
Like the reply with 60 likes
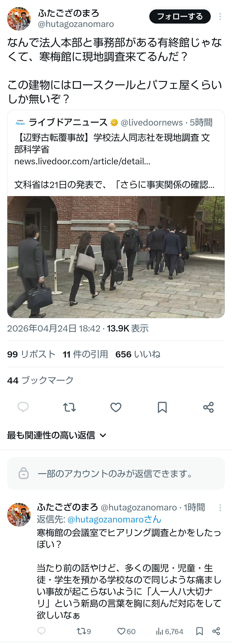tap(126, 631)
